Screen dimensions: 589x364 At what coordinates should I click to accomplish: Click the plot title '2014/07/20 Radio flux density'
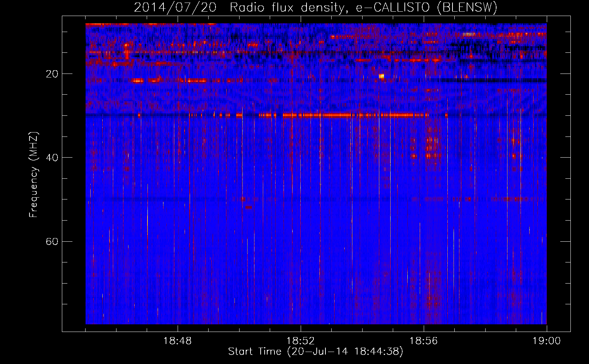click(239, 8)
